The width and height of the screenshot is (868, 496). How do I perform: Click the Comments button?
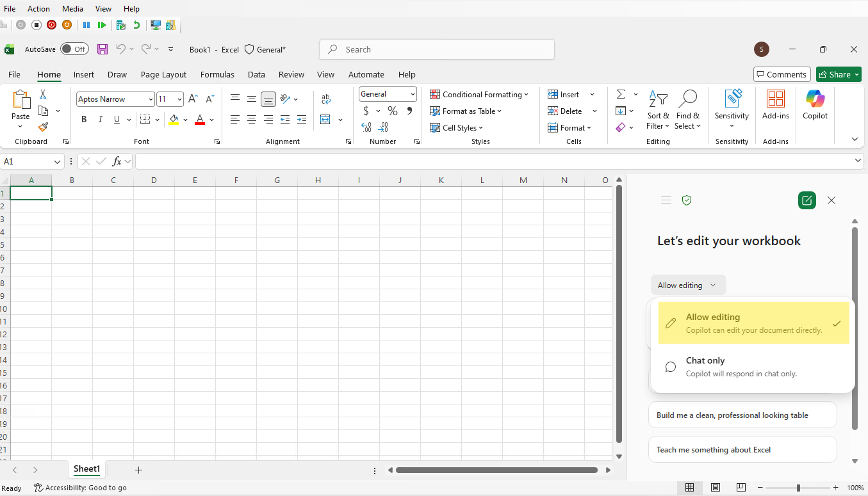(782, 74)
